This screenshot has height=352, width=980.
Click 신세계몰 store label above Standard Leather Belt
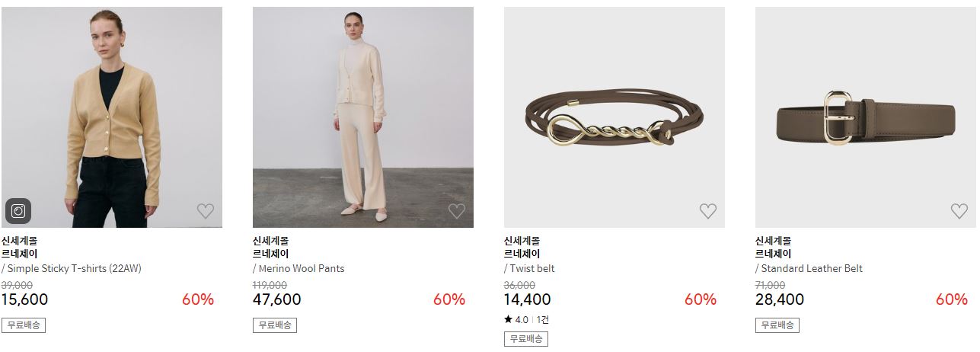click(x=773, y=241)
